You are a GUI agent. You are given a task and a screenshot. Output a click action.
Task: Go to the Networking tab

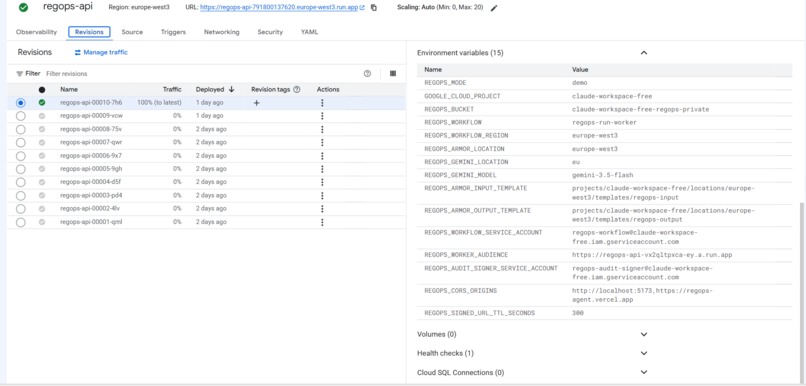[x=222, y=32]
